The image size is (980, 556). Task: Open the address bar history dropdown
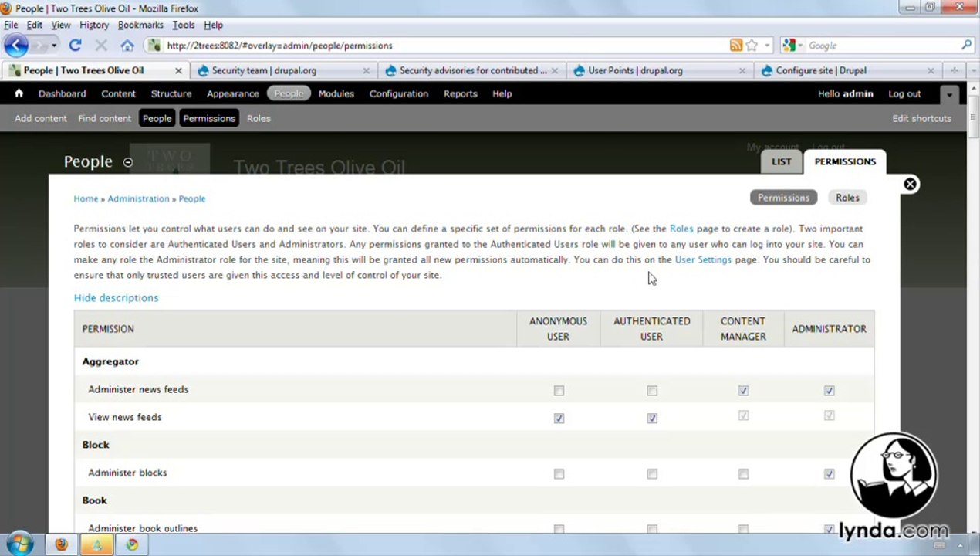(767, 46)
